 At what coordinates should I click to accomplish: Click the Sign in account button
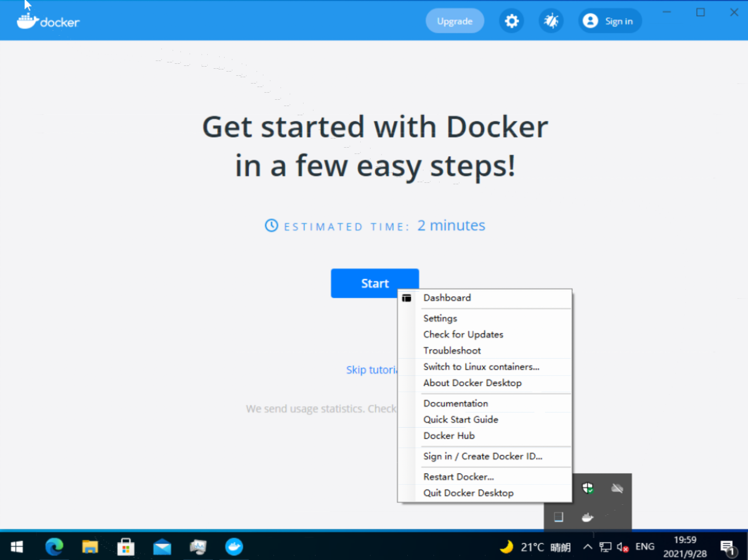[609, 21]
